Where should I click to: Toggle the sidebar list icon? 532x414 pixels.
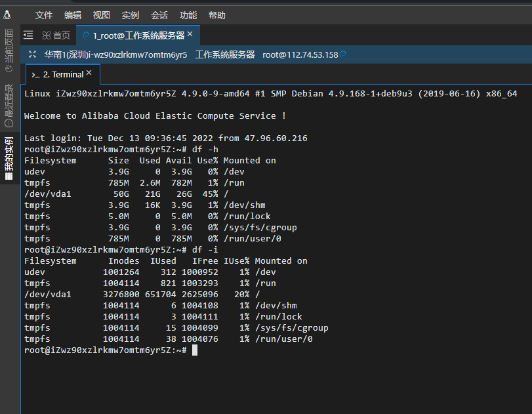(x=28, y=35)
